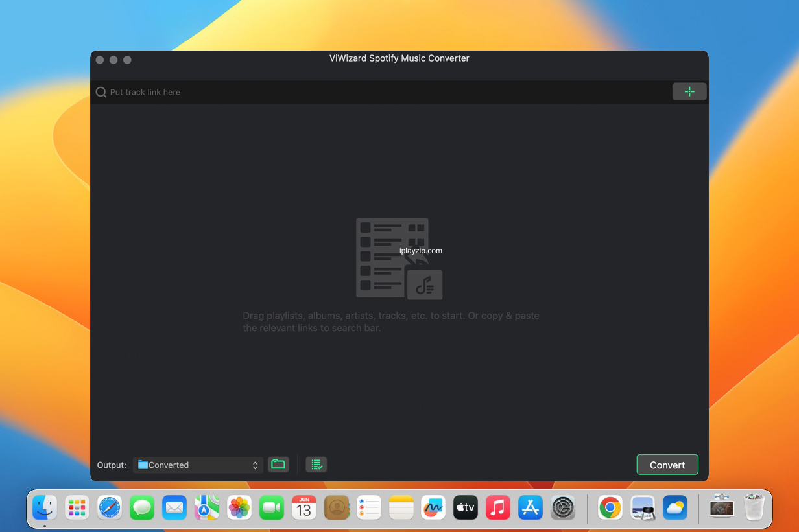Open FaceTime in the Dock
Screen dimensions: 799x532
[272, 508]
